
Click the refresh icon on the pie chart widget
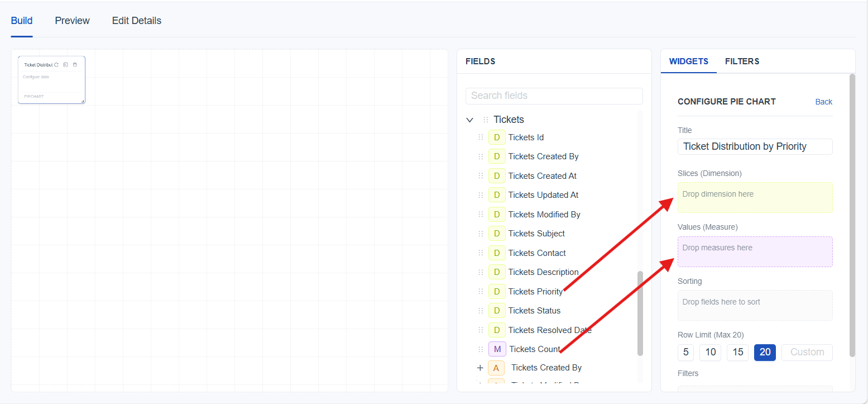click(x=56, y=65)
